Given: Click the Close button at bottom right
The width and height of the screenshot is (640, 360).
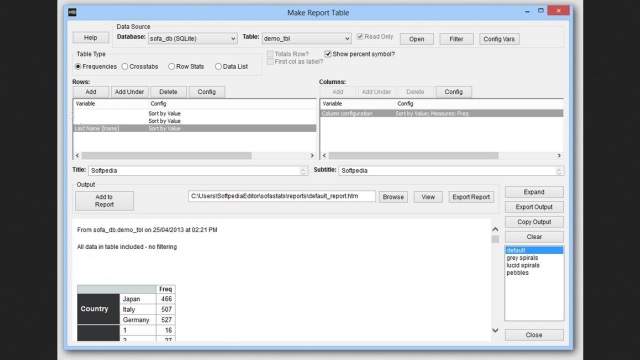Looking at the screenshot, I should pyautogui.click(x=534, y=335).
